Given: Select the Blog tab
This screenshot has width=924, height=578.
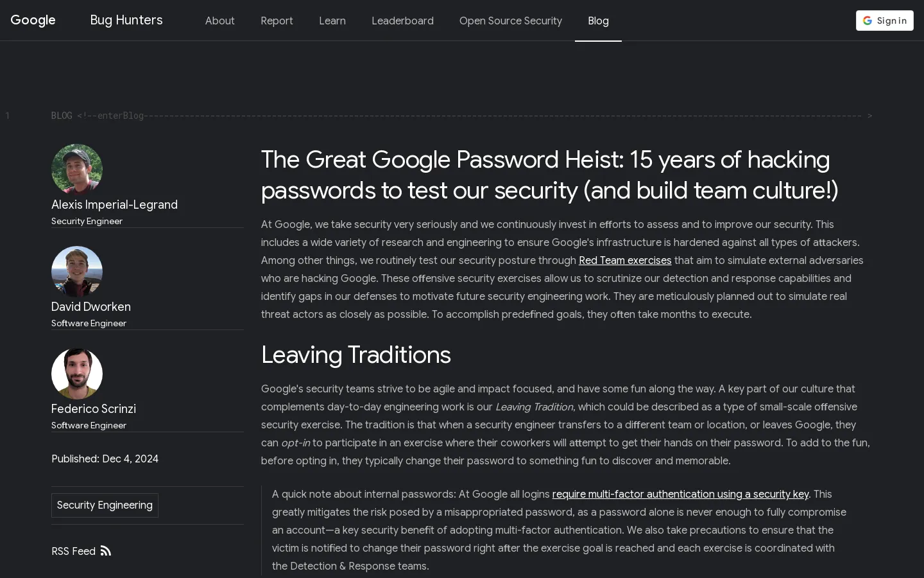Looking at the screenshot, I should [598, 21].
